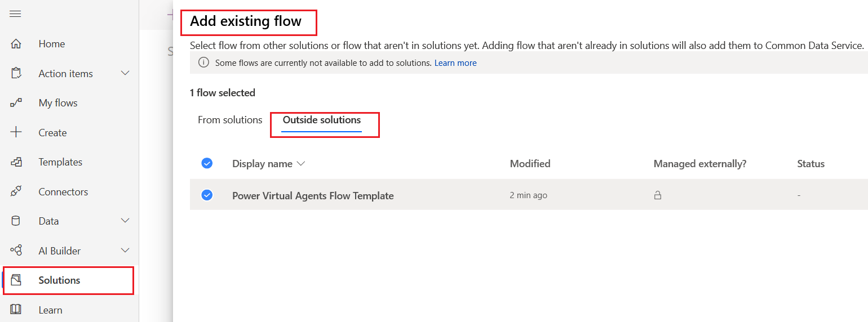Viewport: 868px width, 322px height.
Task: Click the Action items clipboard icon
Action: coord(16,74)
